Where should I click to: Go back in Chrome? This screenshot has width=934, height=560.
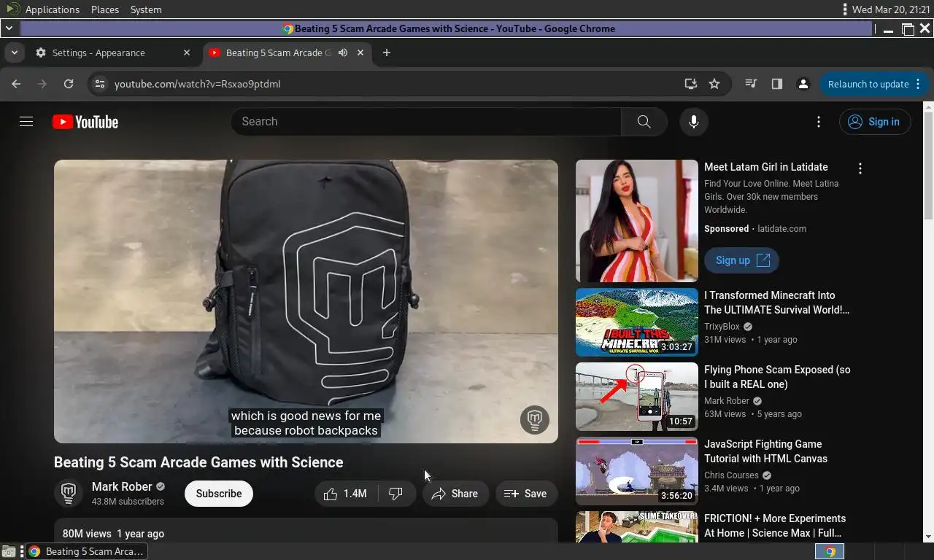16,84
